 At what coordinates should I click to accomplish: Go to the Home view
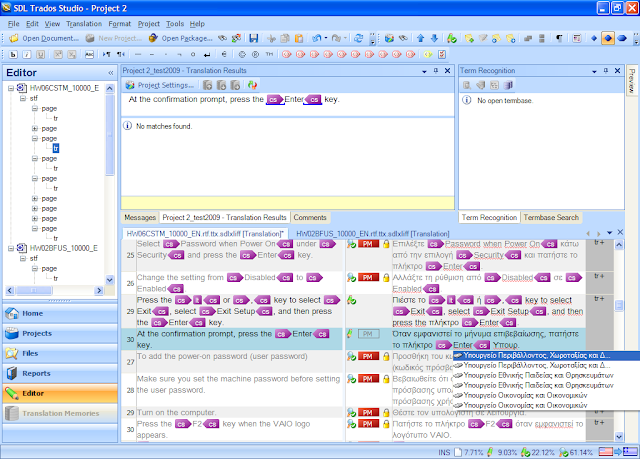60,313
